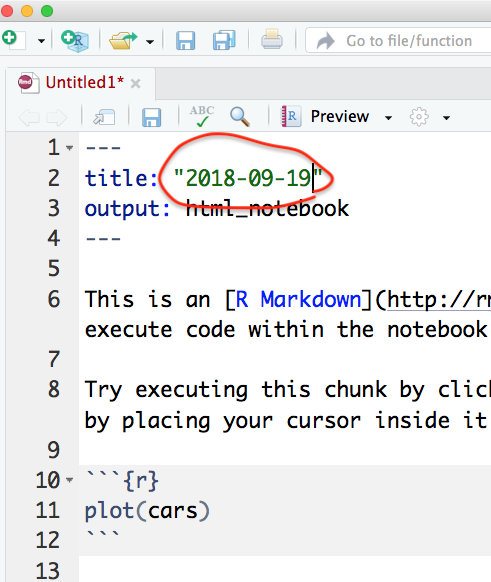Open the document settings gear icon
Screen dimensions: 491x582
[419, 117]
